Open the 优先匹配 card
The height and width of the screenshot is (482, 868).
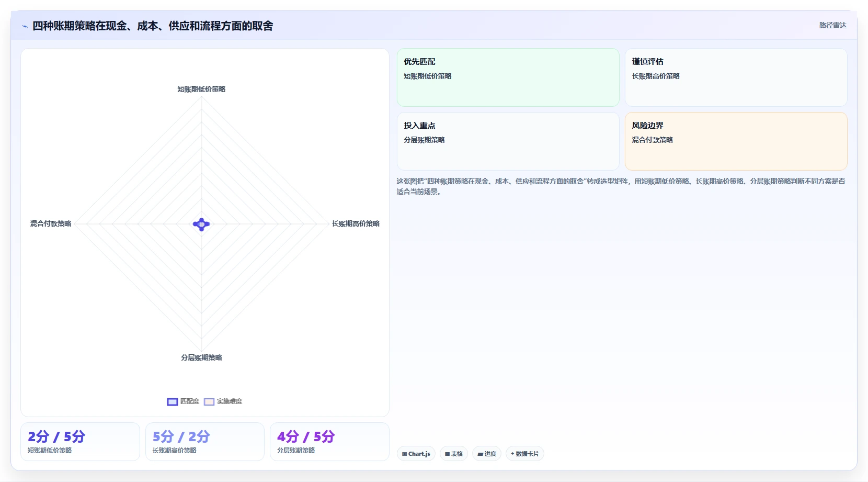508,77
